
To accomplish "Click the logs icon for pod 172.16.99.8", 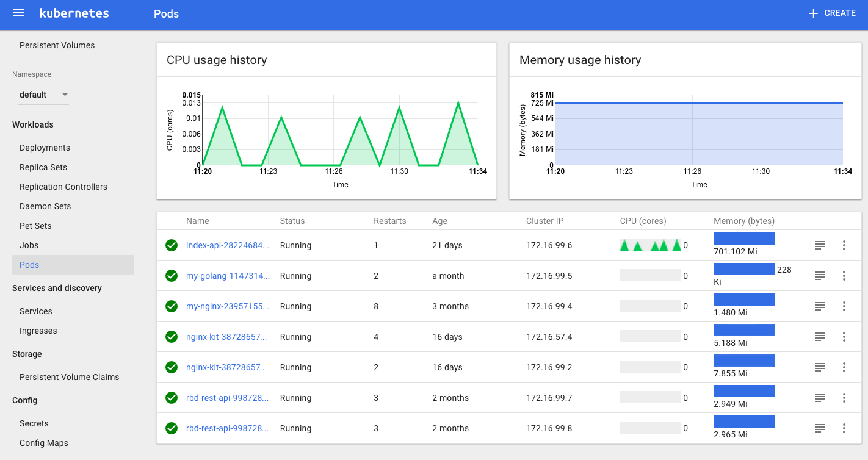I will pos(820,428).
